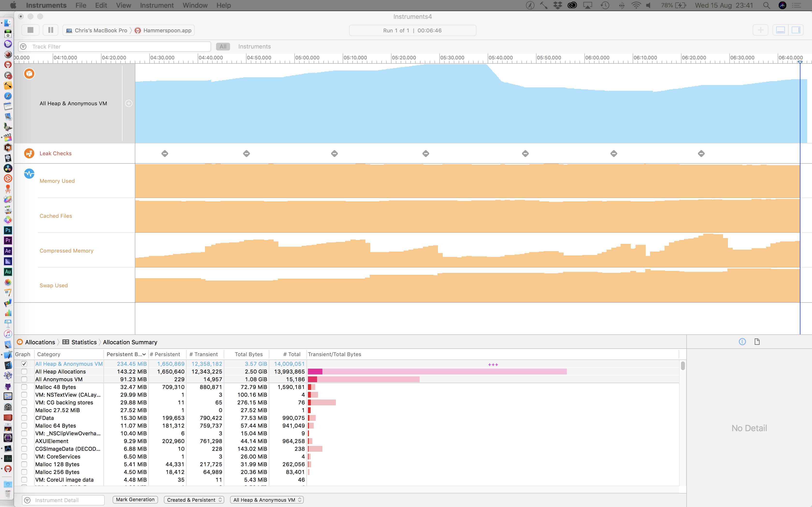Click the Statistics grid icon in the breadcrumb

click(x=65, y=342)
